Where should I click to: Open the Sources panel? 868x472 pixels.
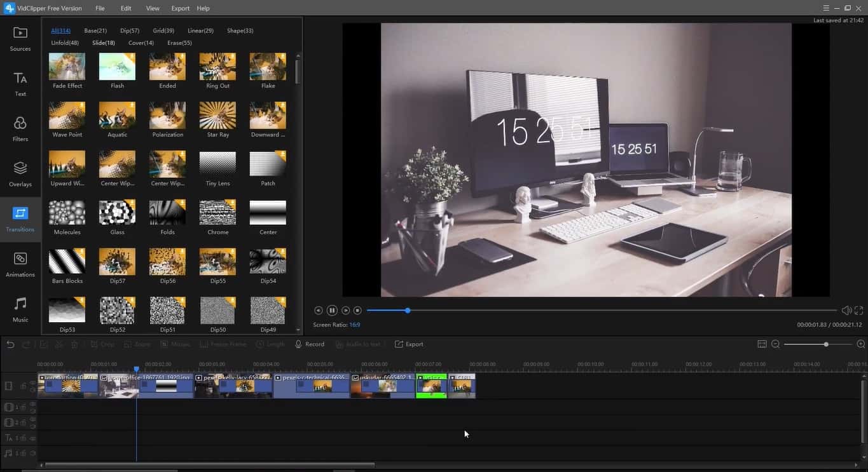(x=20, y=39)
